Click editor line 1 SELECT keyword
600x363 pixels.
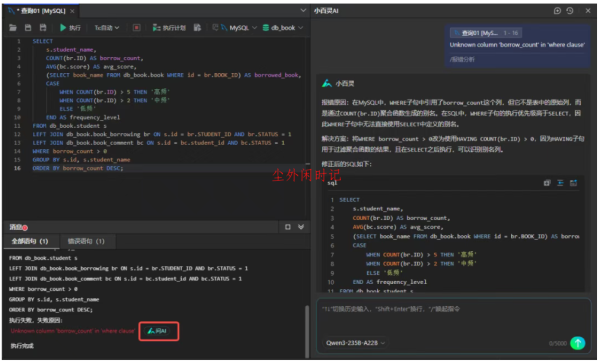pos(42,41)
